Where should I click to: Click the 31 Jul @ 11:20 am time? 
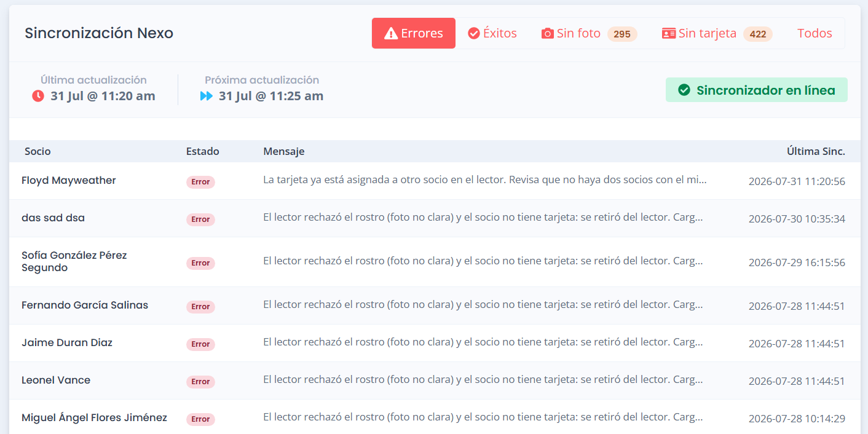click(x=103, y=96)
